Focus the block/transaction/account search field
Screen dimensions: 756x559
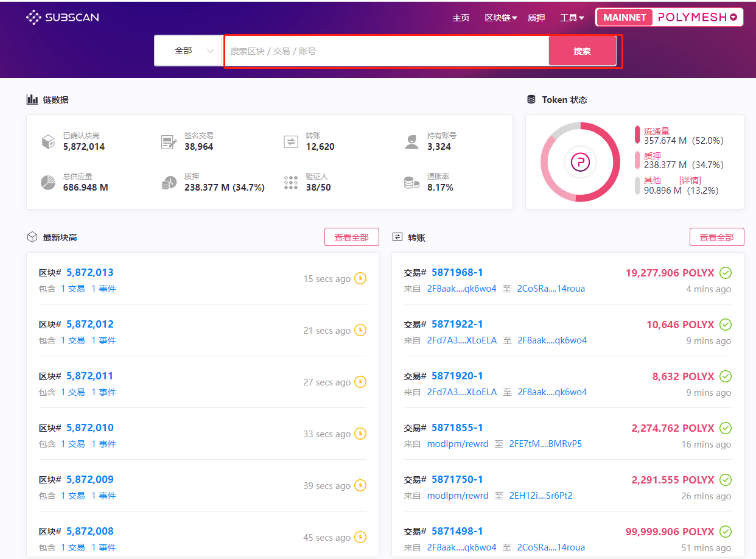387,51
